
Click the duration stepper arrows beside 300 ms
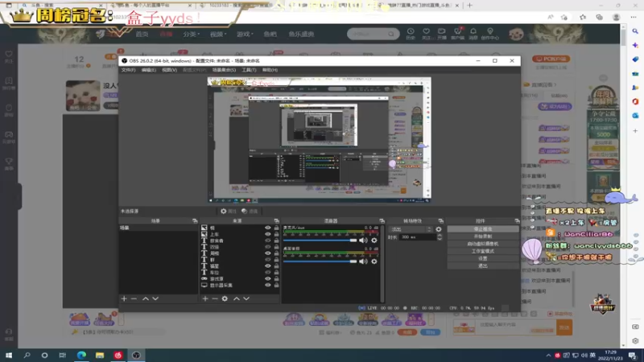tap(440, 237)
